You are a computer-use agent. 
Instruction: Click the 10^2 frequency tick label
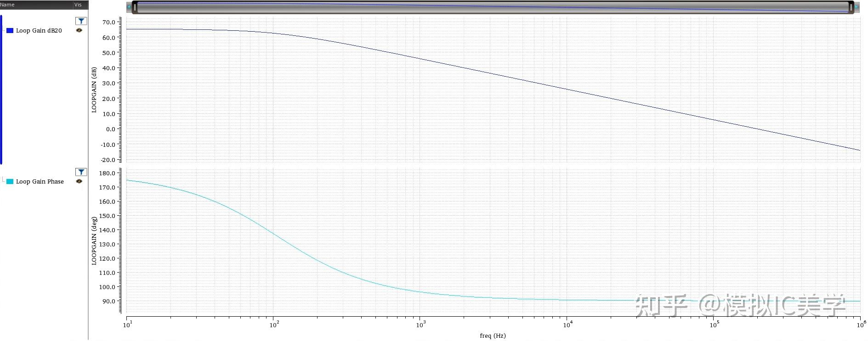click(274, 324)
